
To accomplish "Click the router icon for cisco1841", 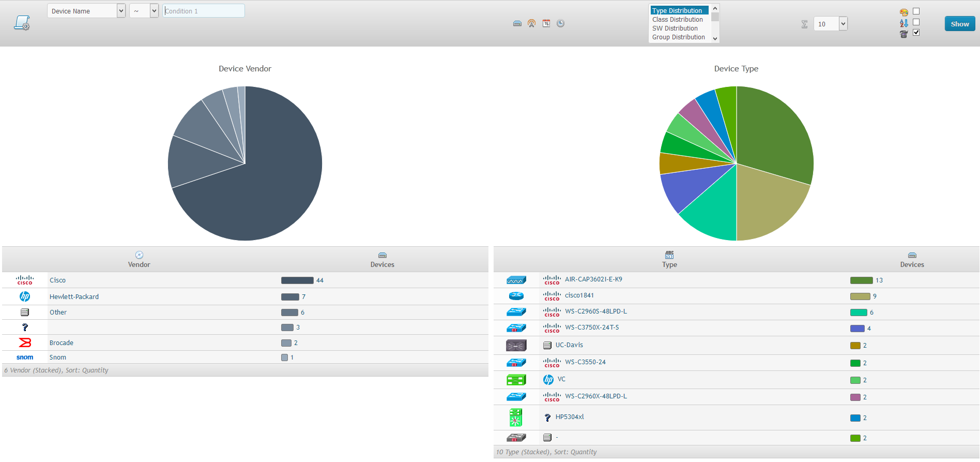I will [516, 296].
